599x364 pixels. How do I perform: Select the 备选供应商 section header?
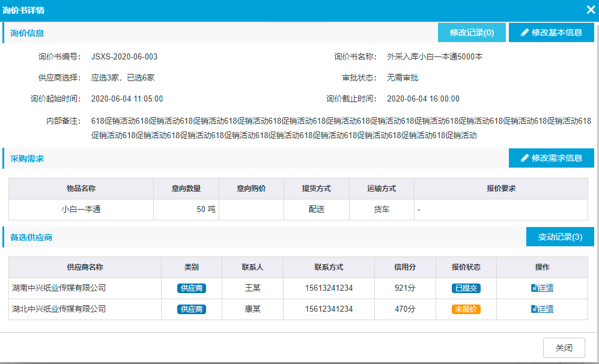(31, 237)
